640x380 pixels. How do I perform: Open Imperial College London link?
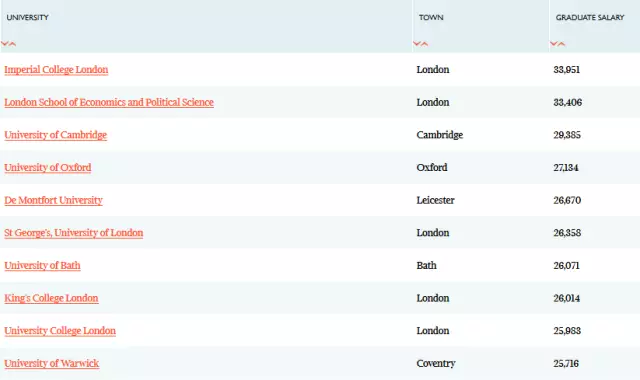56,70
